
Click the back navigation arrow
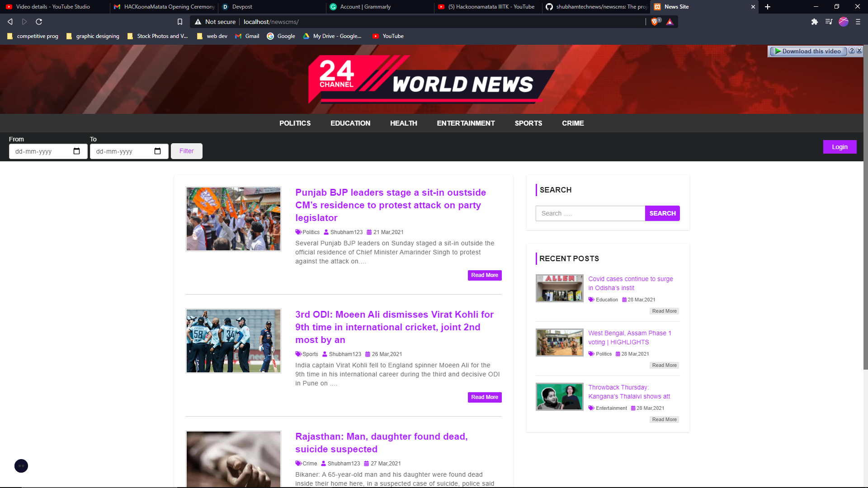[x=10, y=22]
